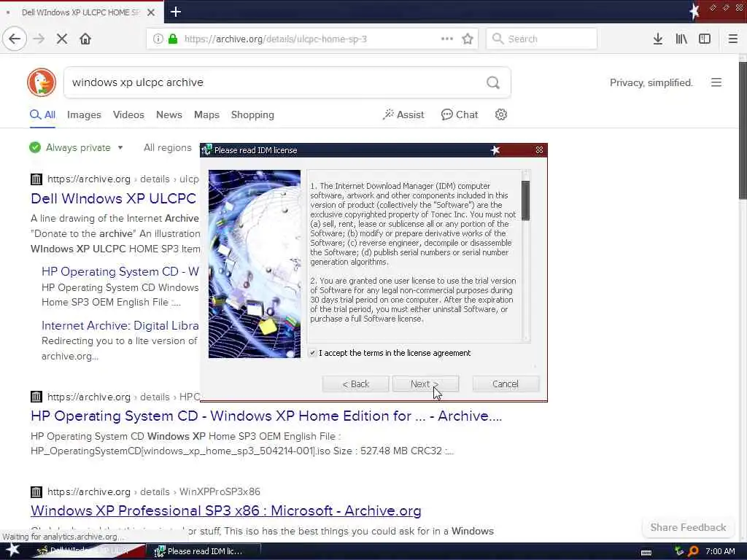Screen dimensions: 747x560
Task: Bookmark this page with the star icon
Action: (468, 39)
